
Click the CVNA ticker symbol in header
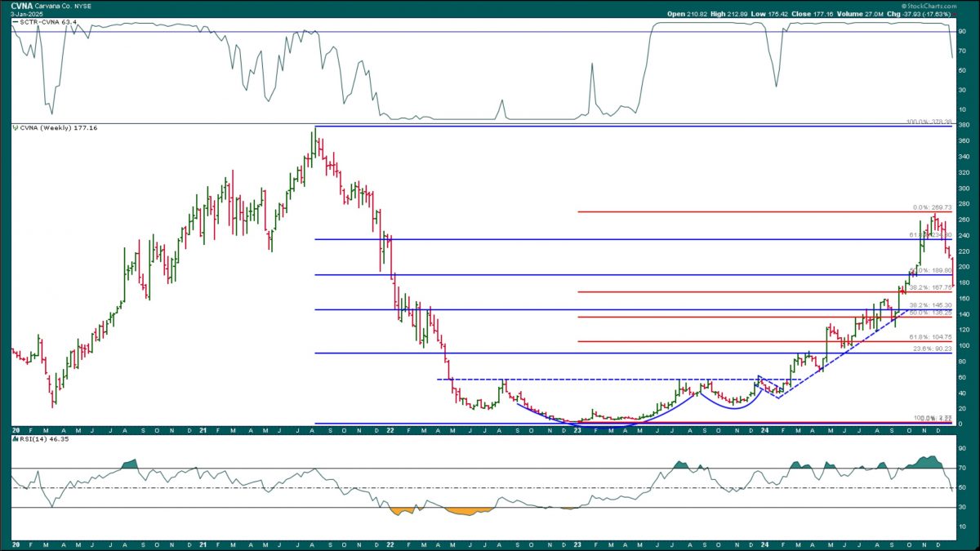click(21, 5)
